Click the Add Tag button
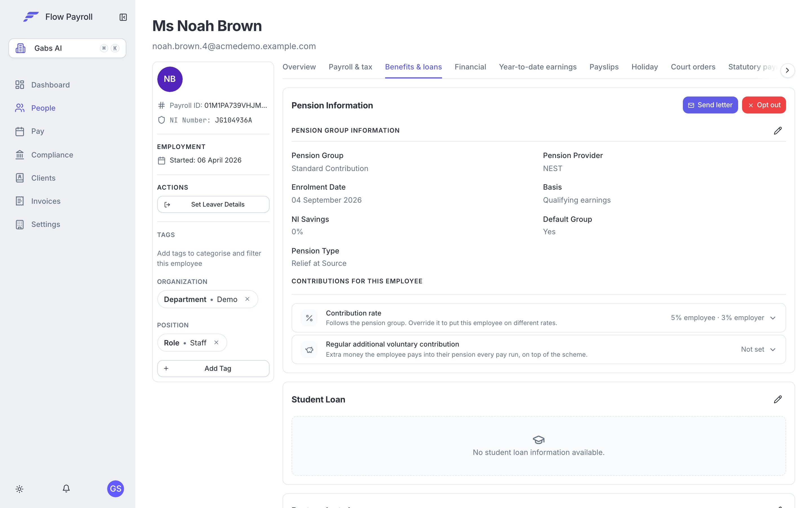 [x=213, y=368]
